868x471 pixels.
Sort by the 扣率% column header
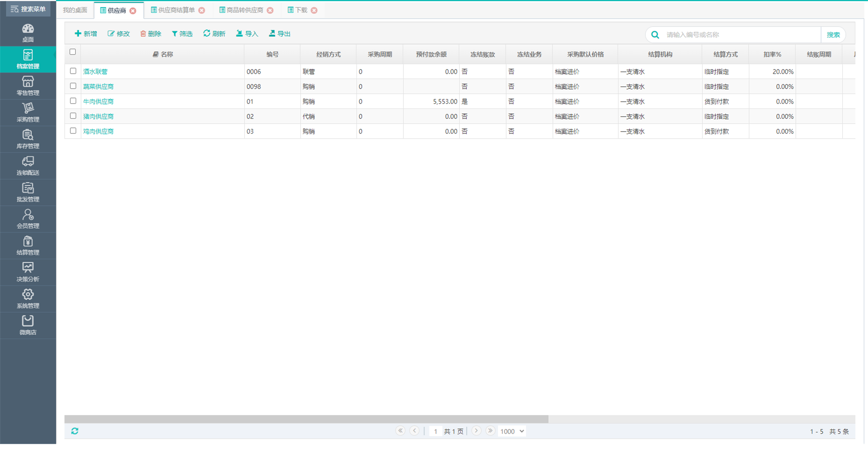click(x=772, y=54)
